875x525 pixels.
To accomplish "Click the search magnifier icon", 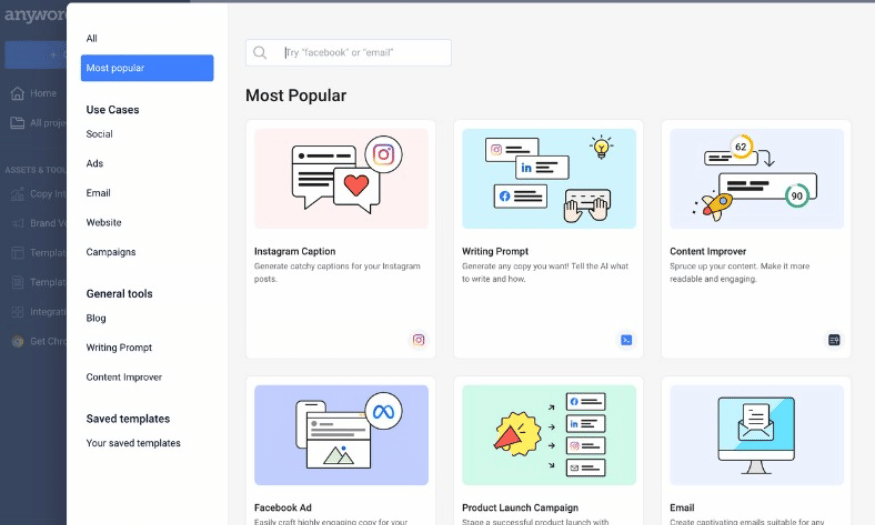I will (x=260, y=52).
